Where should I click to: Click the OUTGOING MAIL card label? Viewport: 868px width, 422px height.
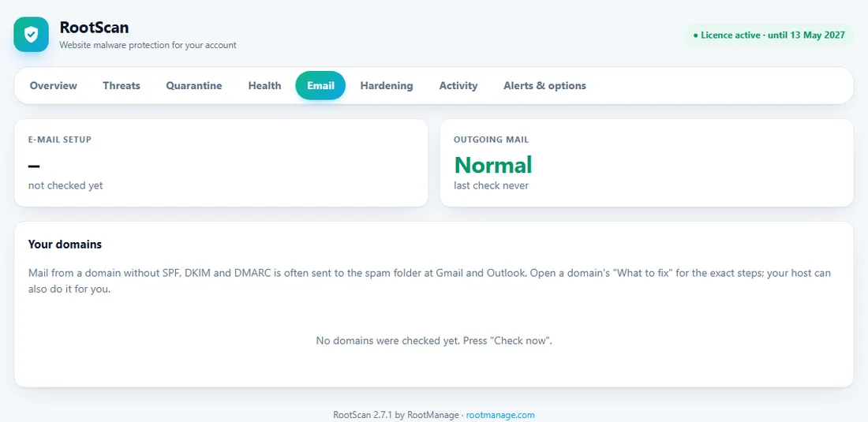491,140
